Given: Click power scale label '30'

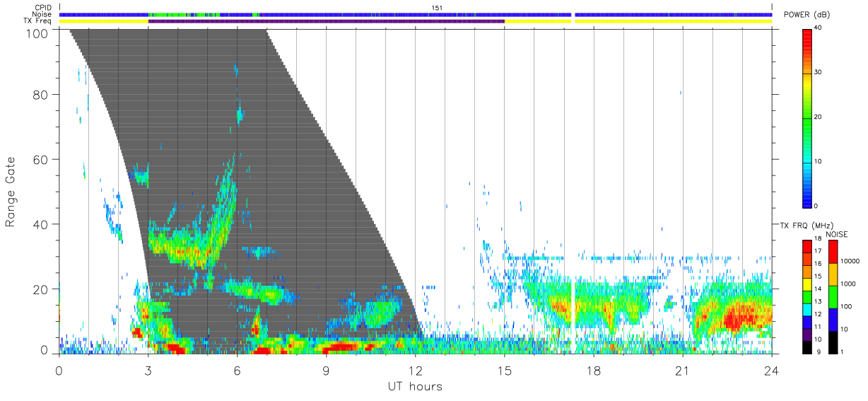Looking at the screenshot, I should (819, 73).
